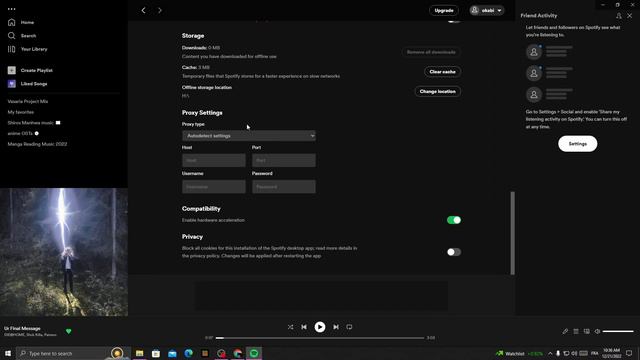This screenshot has height=360, width=640.
Task: Open Vaseria Project Mix playlist
Action: (x=28, y=101)
